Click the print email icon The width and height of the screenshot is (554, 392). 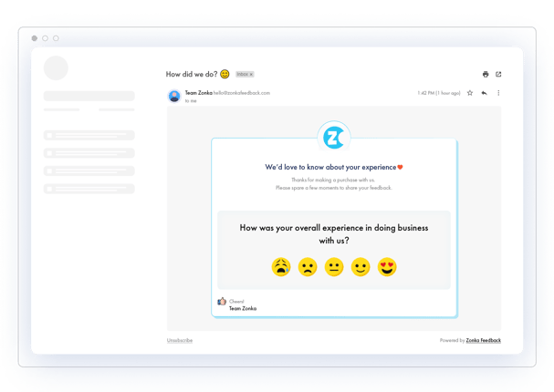(486, 74)
